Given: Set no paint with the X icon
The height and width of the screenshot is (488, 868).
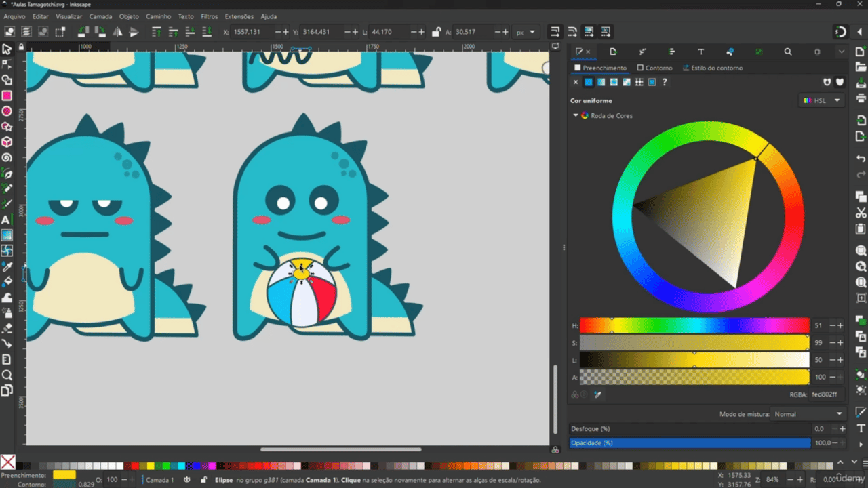Looking at the screenshot, I should (x=576, y=82).
